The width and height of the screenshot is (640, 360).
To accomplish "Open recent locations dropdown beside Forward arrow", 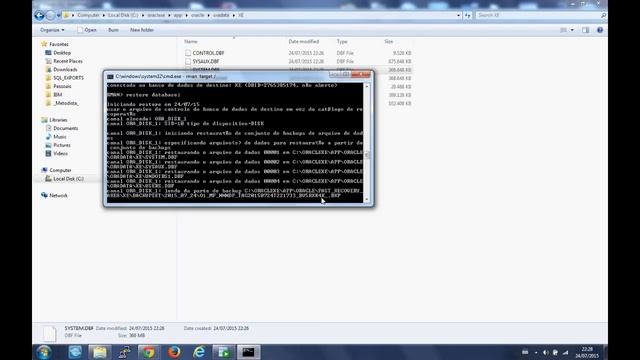I will pyautogui.click(x=58, y=16).
